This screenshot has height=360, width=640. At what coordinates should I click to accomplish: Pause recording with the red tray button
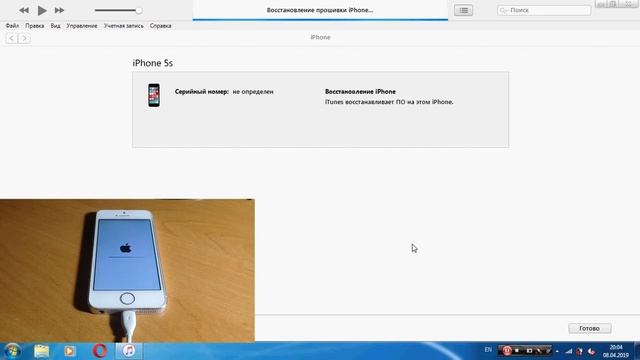coord(507,351)
